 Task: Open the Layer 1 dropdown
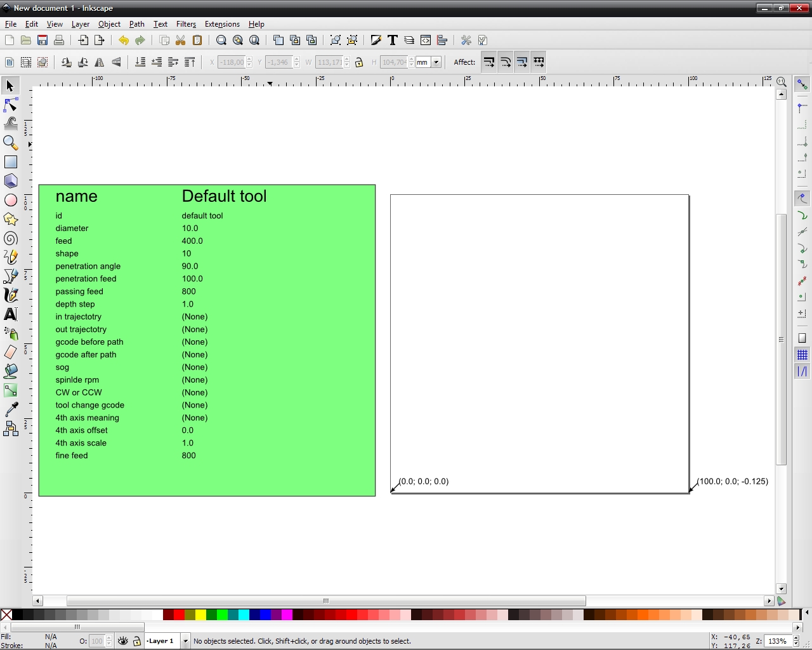tap(185, 641)
